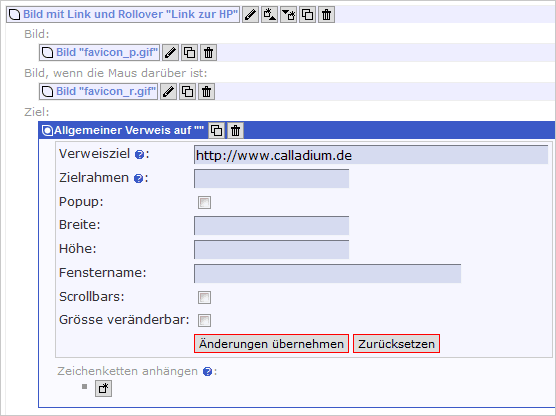Screen dimensions: 556x416
Task: Focus the Verweisziel URL field
Action: pos(371,155)
